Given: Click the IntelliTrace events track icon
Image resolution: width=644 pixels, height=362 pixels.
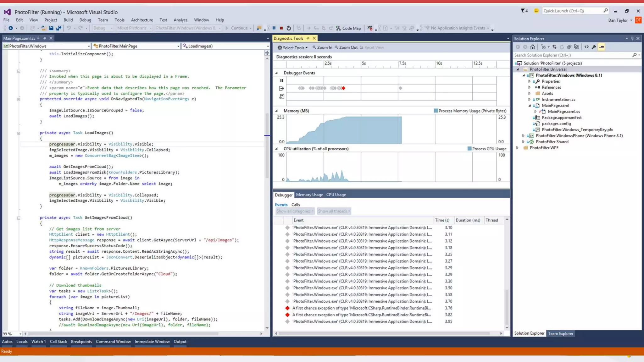Looking at the screenshot, I should 281,96.
